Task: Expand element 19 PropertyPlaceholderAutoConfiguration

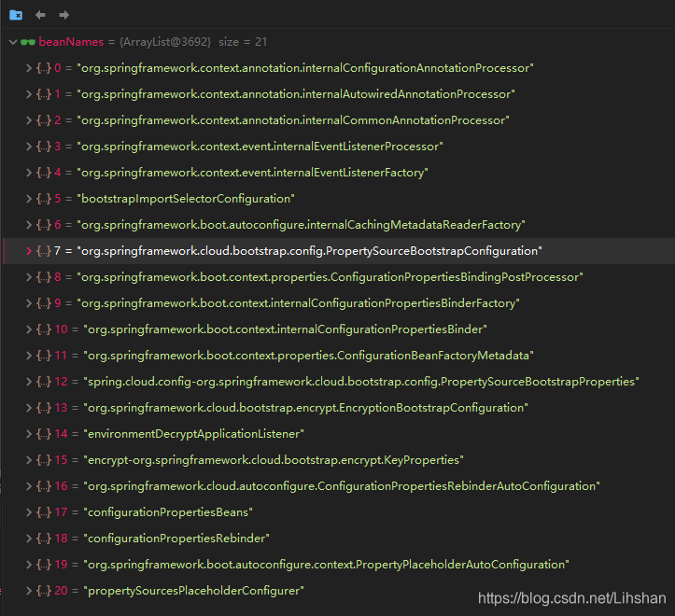Action: pyautogui.click(x=29, y=565)
